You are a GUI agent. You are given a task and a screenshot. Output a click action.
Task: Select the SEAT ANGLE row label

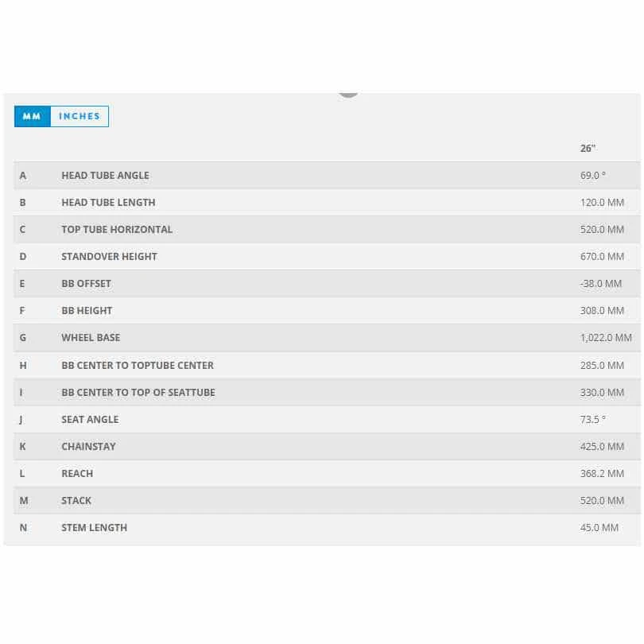(90, 419)
